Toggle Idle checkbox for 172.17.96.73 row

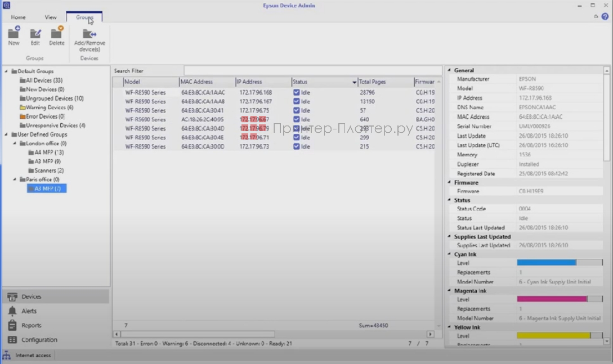(x=296, y=146)
